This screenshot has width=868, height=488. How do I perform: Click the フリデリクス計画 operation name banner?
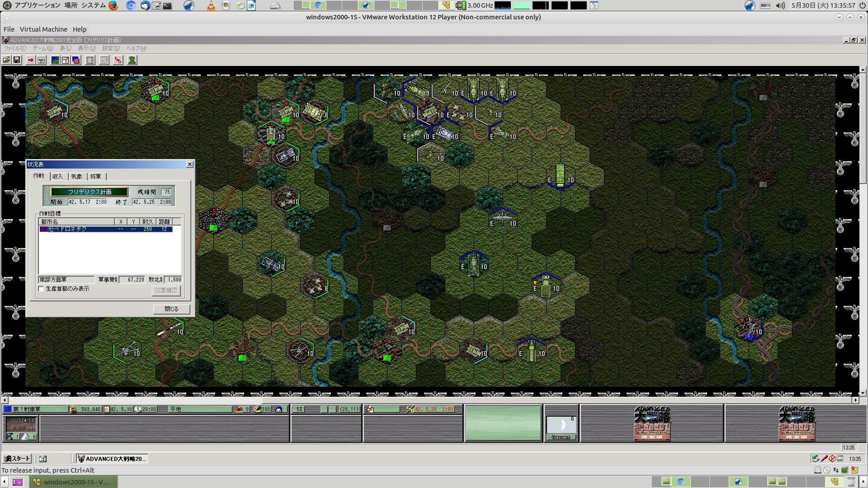pos(90,192)
